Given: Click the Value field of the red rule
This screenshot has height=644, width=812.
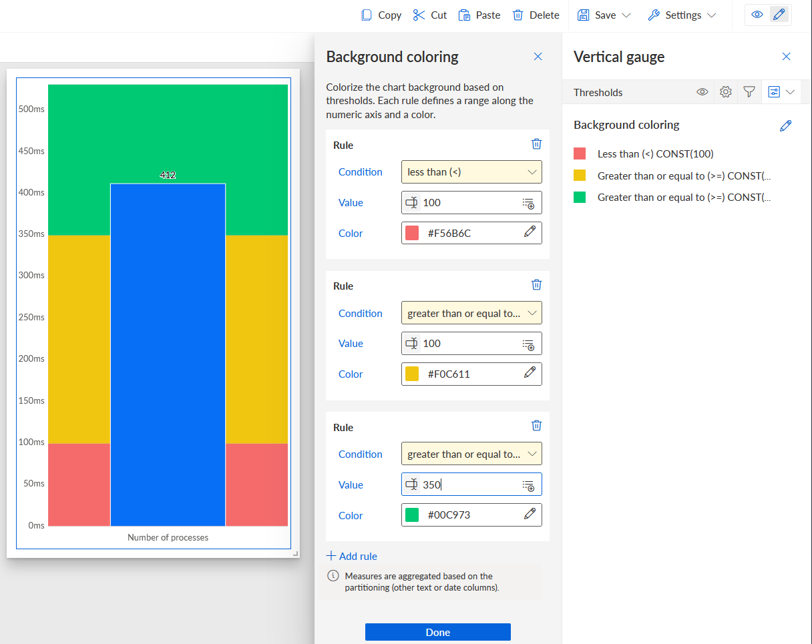Looking at the screenshot, I should pos(471,202).
